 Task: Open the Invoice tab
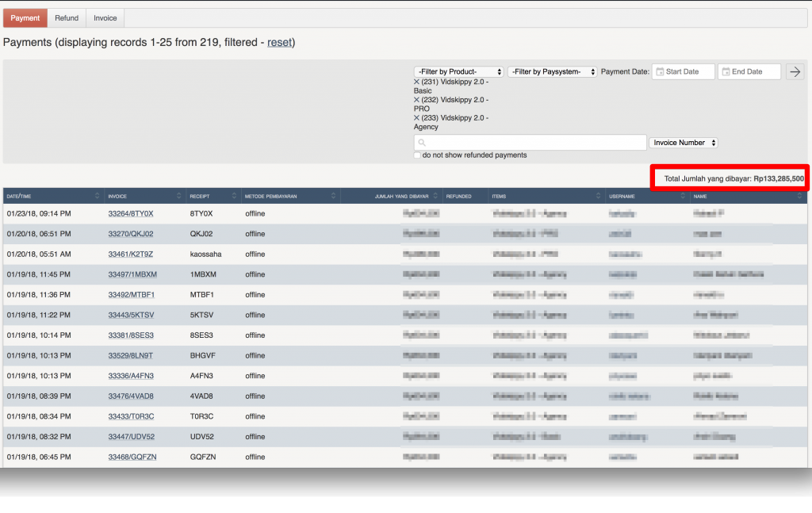click(x=105, y=18)
